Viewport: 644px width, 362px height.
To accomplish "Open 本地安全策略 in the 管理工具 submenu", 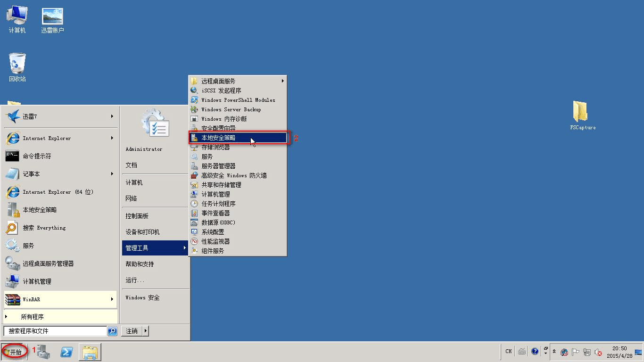I will [x=238, y=138].
